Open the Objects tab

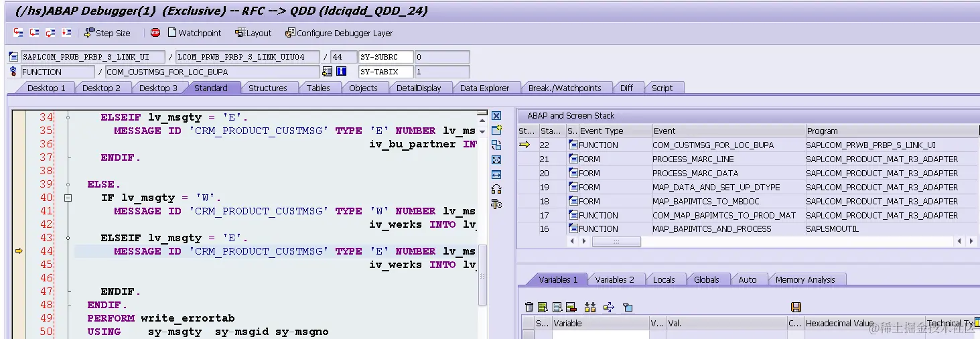363,88
